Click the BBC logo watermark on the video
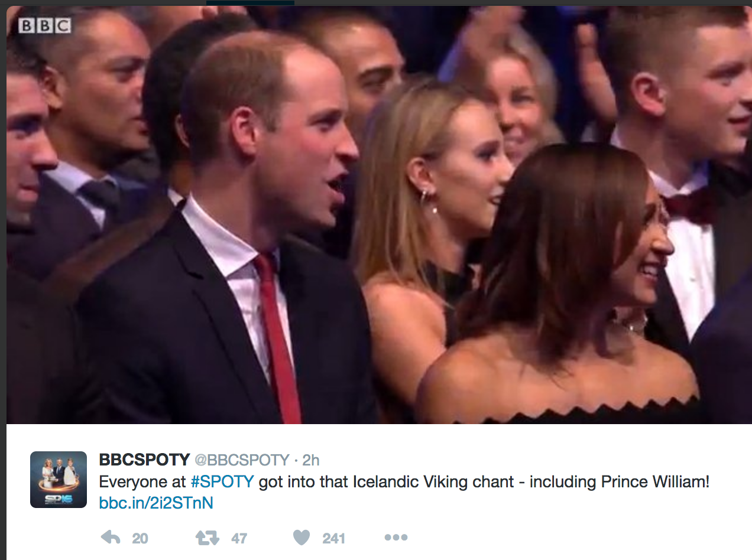This screenshot has height=560, width=752. [x=45, y=25]
